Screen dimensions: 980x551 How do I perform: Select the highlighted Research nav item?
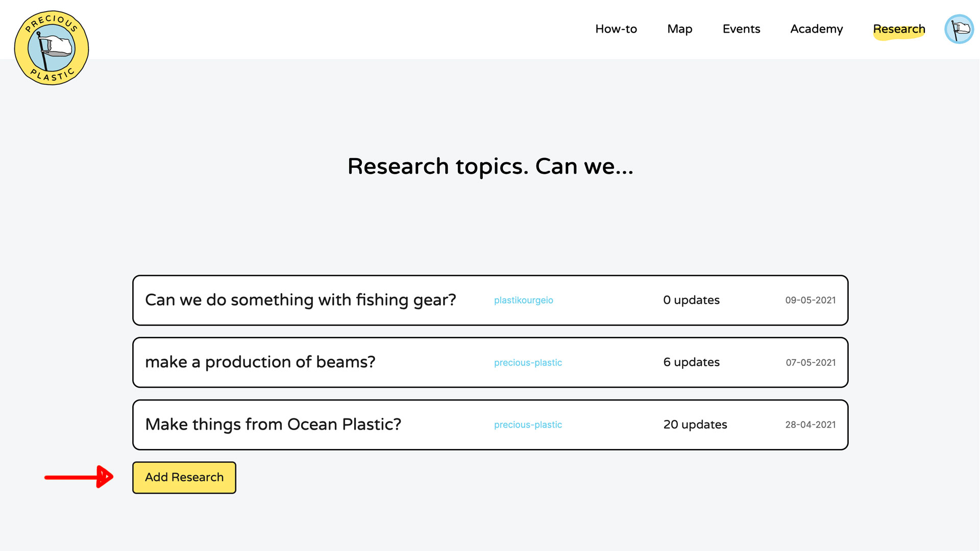coord(898,29)
